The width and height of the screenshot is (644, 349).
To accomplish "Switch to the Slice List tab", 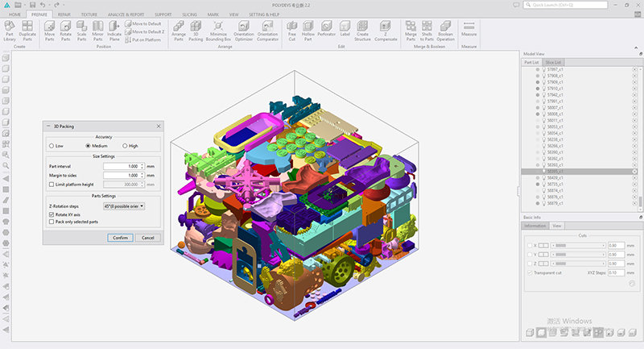I will click(x=553, y=63).
